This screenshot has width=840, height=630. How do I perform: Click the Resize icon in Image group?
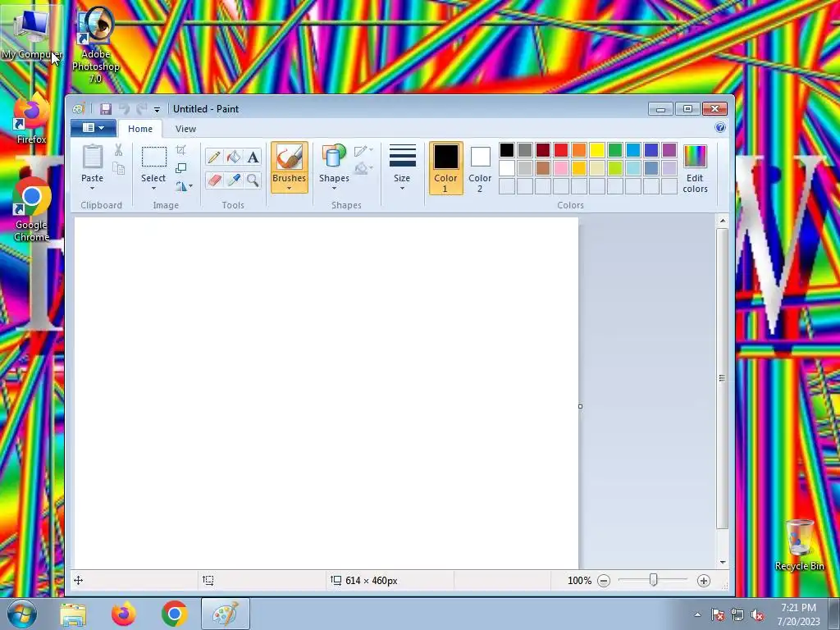point(181,168)
